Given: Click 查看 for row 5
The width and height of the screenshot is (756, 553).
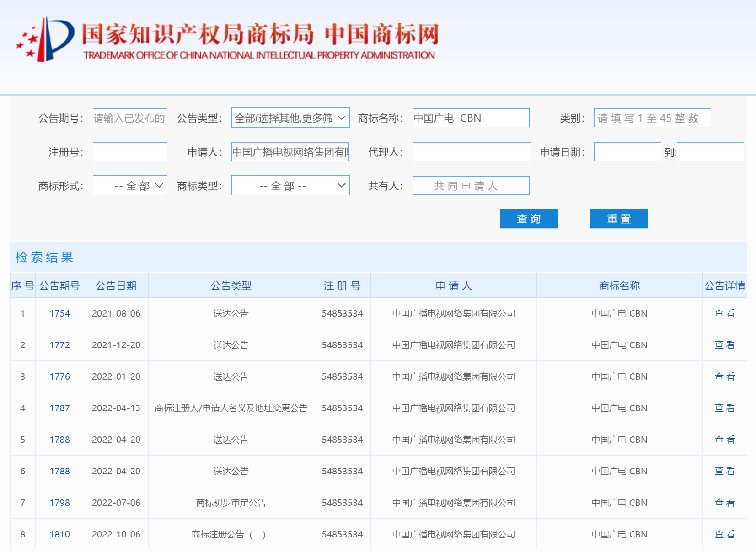Looking at the screenshot, I should (724, 440).
